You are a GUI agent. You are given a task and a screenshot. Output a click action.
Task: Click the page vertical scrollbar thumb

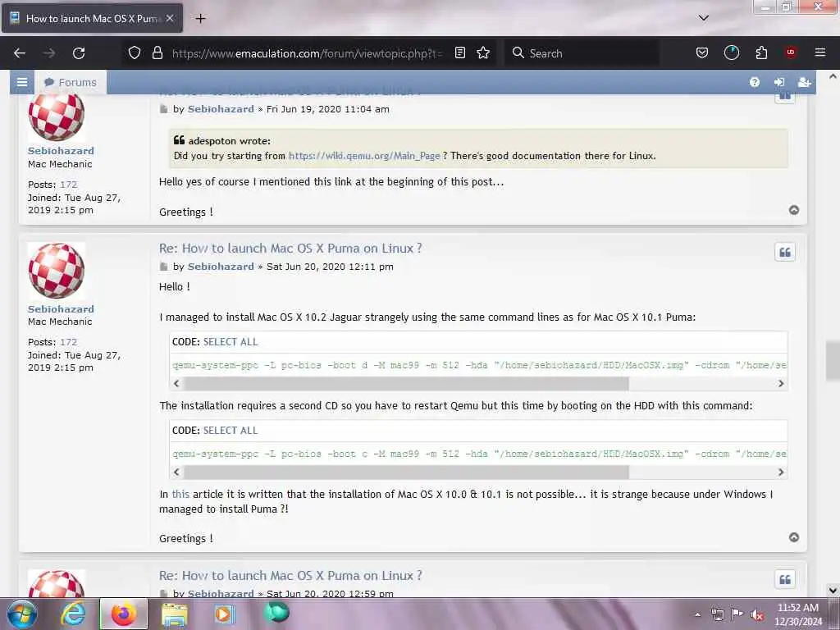pos(833,360)
